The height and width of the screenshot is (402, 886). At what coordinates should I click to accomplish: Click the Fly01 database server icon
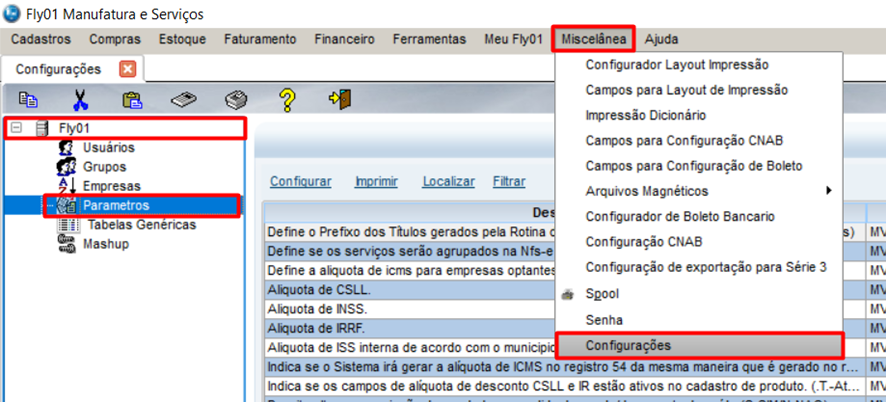point(41,128)
